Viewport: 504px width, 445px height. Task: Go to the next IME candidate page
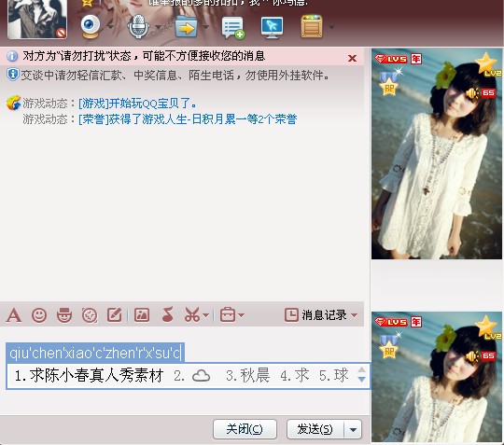pyautogui.click(x=361, y=380)
